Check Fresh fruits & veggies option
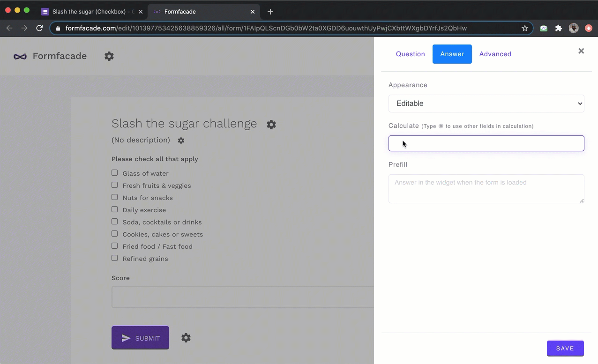The height and width of the screenshot is (364, 598). point(114,185)
